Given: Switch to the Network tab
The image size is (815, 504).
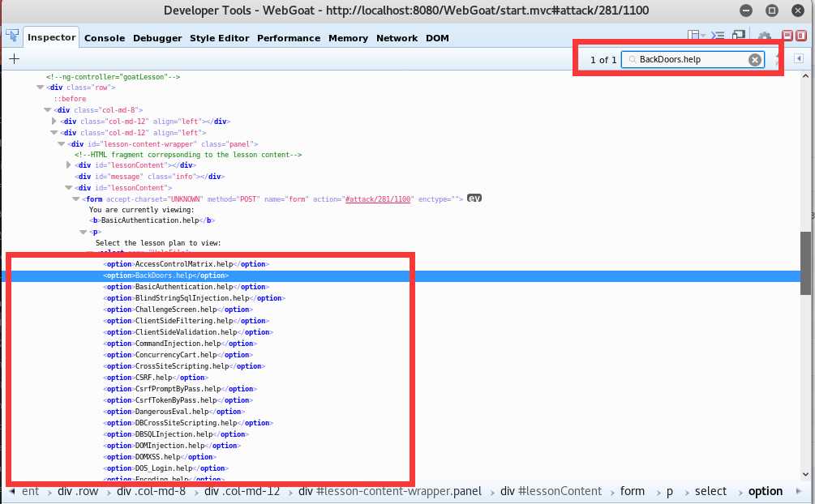Looking at the screenshot, I should click(397, 38).
